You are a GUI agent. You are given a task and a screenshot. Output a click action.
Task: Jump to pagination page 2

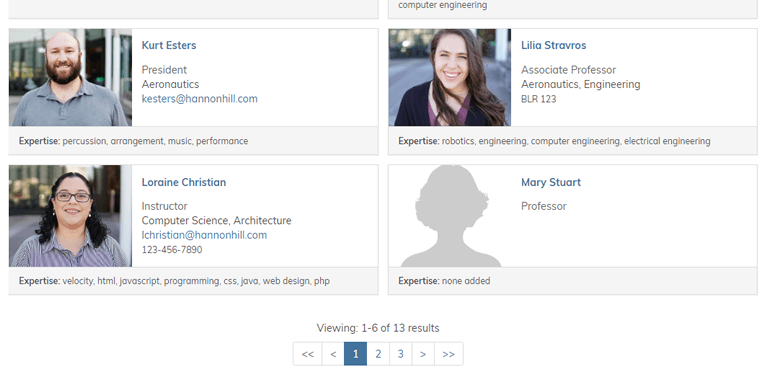pos(378,354)
